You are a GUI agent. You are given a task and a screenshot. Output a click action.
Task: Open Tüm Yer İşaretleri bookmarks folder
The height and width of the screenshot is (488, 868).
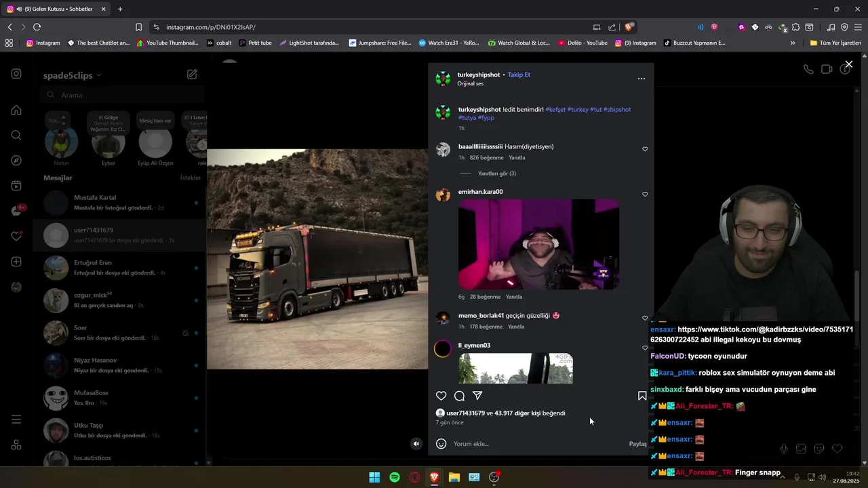[x=835, y=43]
